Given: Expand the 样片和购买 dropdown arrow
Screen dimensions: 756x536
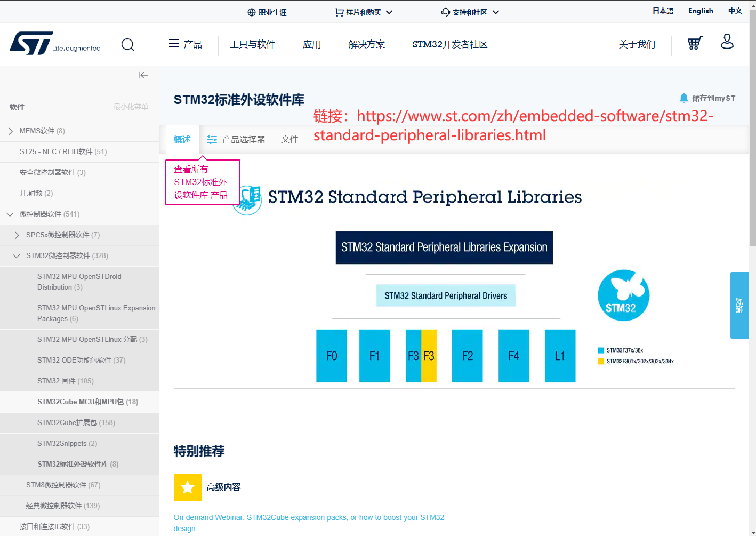Looking at the screenshot, I should (389, 12).
